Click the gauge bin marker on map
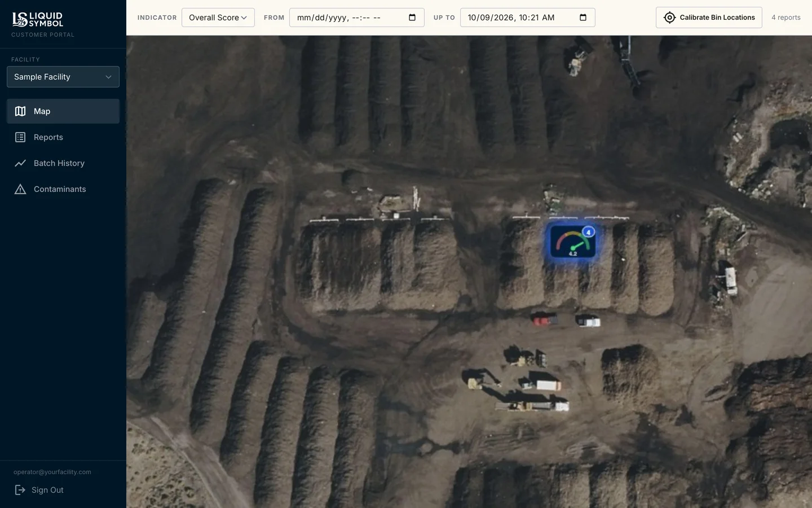The image size is (812, 508). click(x=572, y=242)
